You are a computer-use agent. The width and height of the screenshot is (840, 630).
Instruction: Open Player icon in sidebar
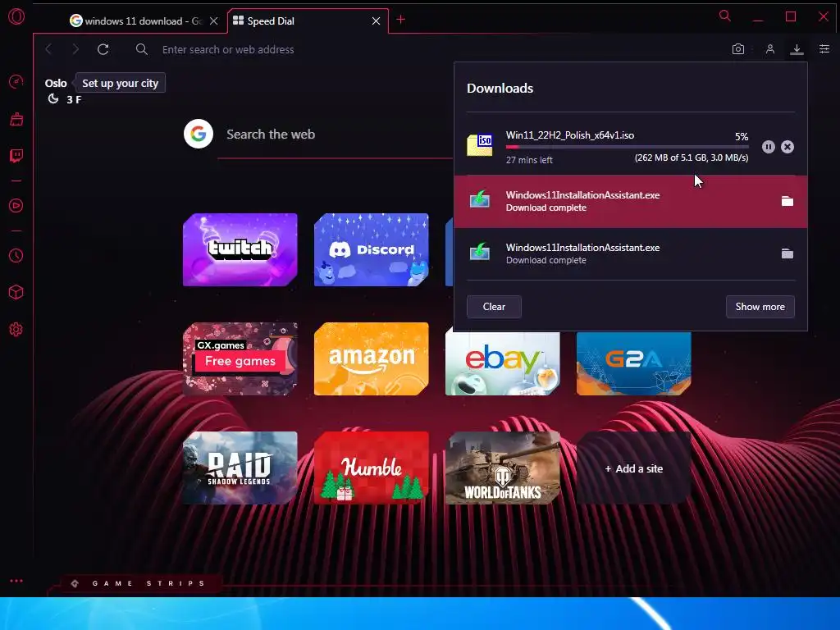point(16,206)
